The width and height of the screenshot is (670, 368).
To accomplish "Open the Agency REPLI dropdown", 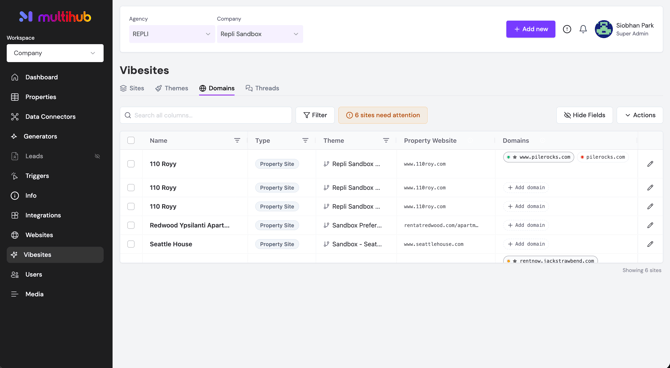I will pyautogui.click(x=172, y=34).
